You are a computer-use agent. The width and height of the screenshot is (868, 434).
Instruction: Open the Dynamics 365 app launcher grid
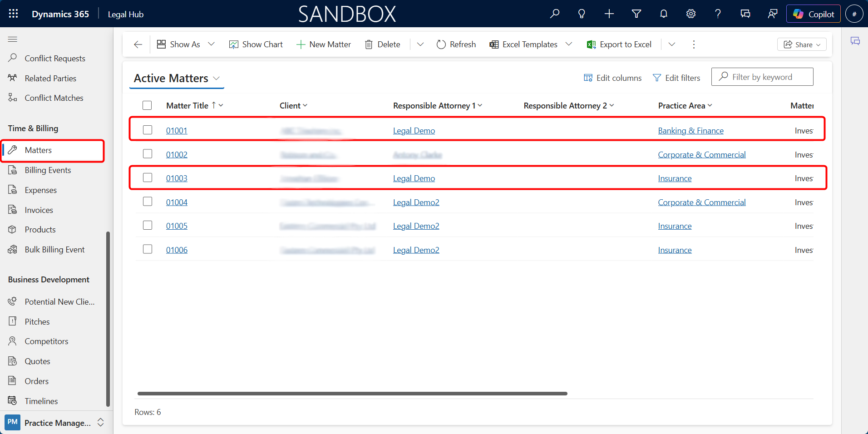(13, 14)
